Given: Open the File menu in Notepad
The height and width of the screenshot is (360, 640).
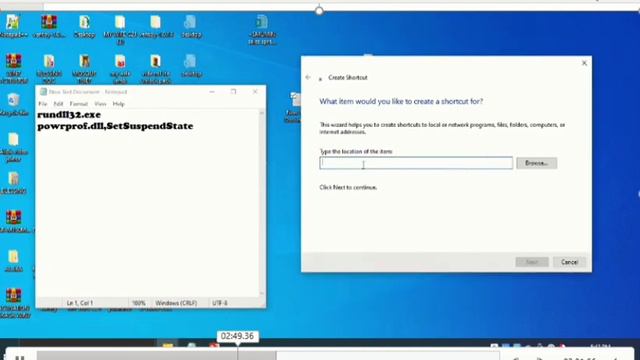Looking at the screenshot, I should tap(42, 104).
